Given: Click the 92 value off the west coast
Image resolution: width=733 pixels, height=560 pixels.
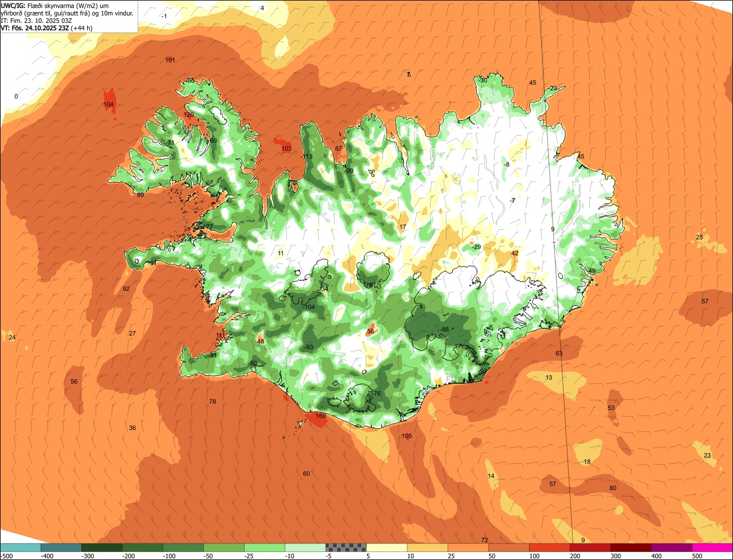Looking at the screenshot, I should 126,289.
